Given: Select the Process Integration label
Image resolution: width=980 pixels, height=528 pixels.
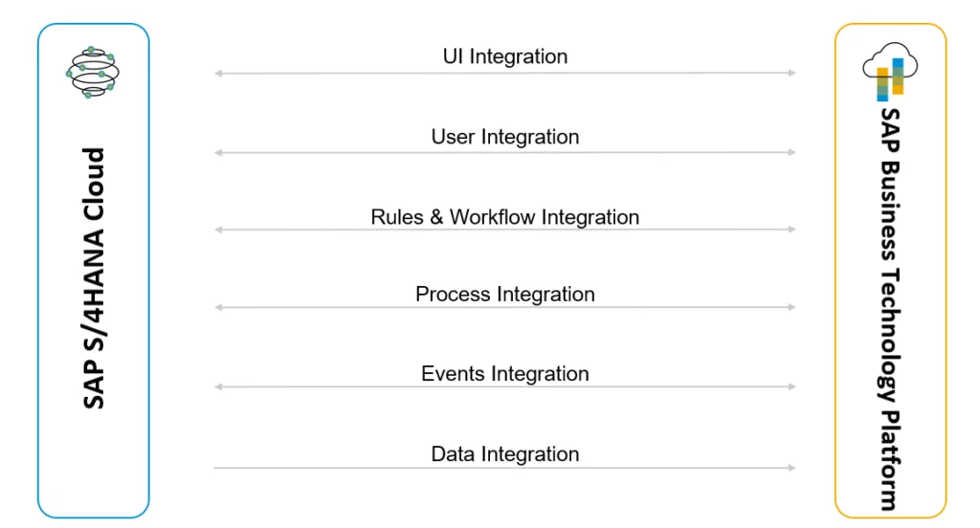Looking at the screenshot, I should 505,294.
